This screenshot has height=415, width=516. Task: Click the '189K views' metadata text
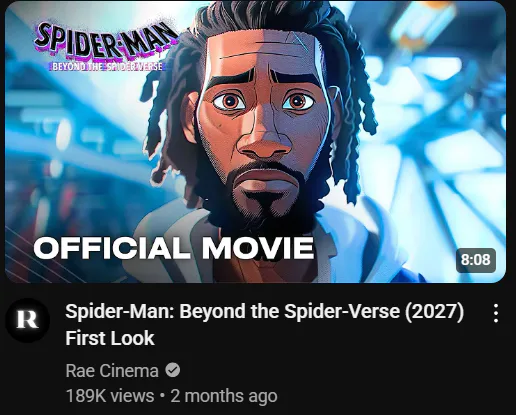pos(110,396)
